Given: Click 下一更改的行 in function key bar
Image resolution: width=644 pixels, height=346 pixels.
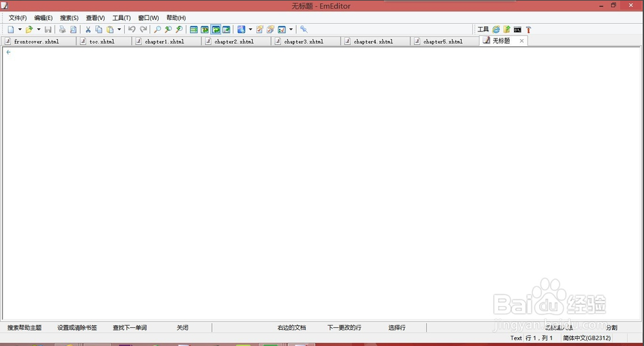Looking at the screenshot, I should tap(344, 327).
